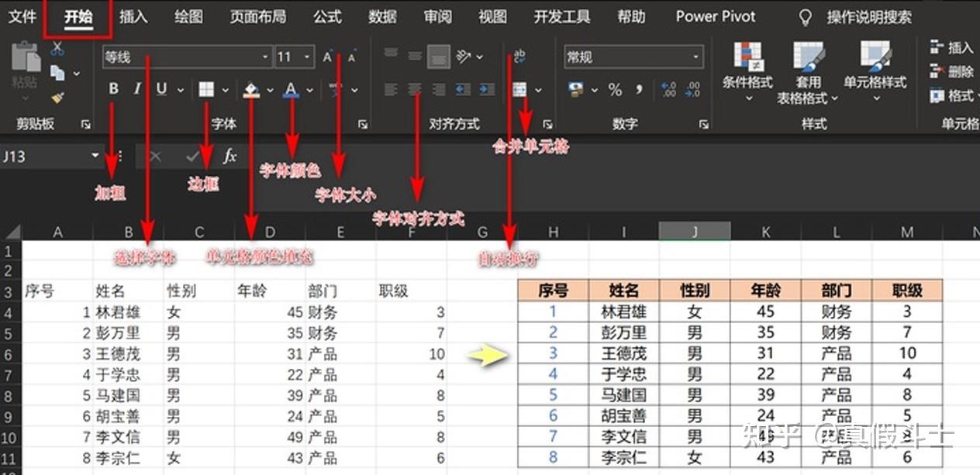
Task: Open Cell Styles (单元格样式)
Action: [x=875, y=74]
